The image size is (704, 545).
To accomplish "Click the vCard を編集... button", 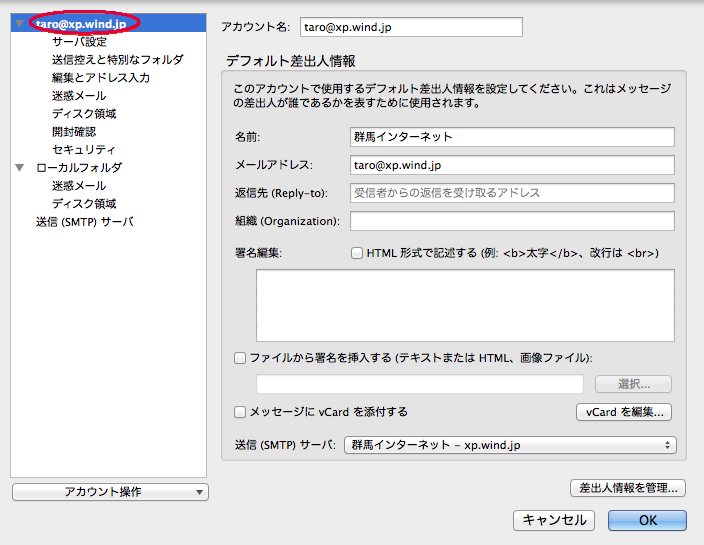I will 624,412.
